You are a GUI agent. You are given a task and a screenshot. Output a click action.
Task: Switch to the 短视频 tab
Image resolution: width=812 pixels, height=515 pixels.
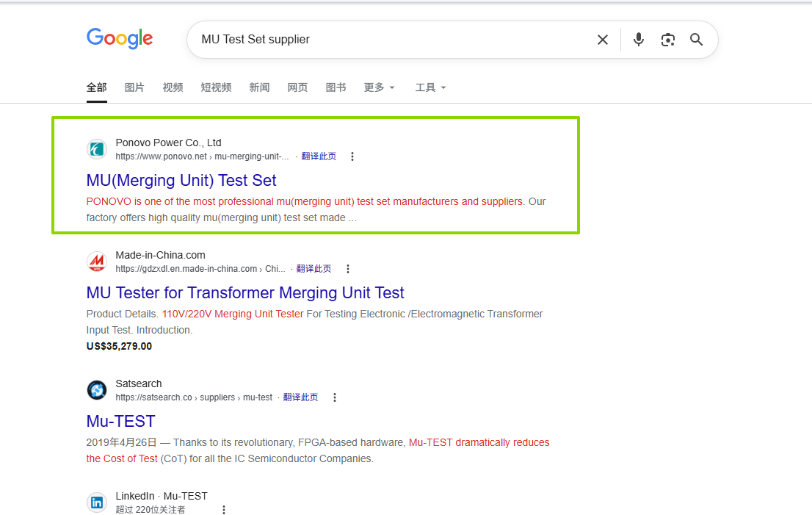tap(216, 87)
